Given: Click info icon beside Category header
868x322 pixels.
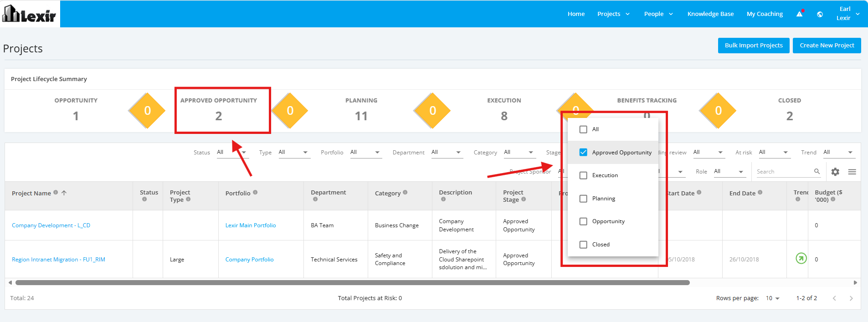Looking at the screenshot, I should tap(405, 192).
